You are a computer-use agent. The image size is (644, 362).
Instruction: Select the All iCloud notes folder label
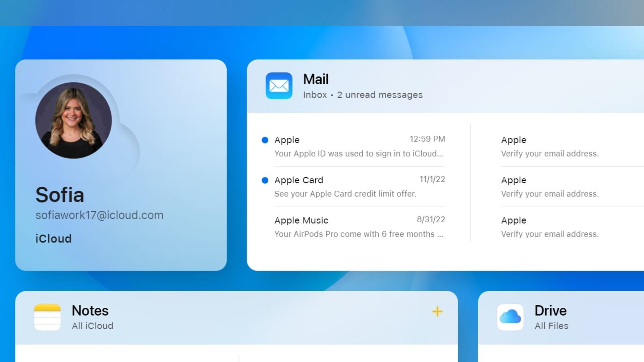tap(93, 326)
